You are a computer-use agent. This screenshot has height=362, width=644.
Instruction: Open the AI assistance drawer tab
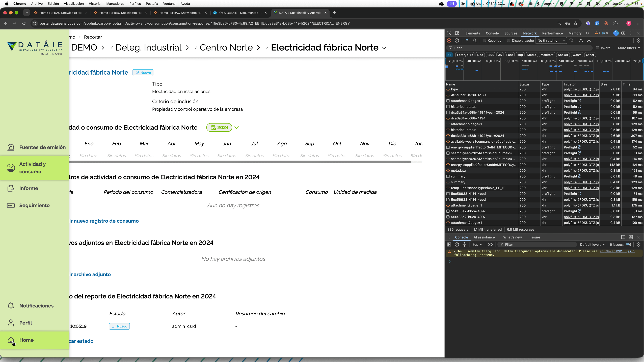[484, 237]
